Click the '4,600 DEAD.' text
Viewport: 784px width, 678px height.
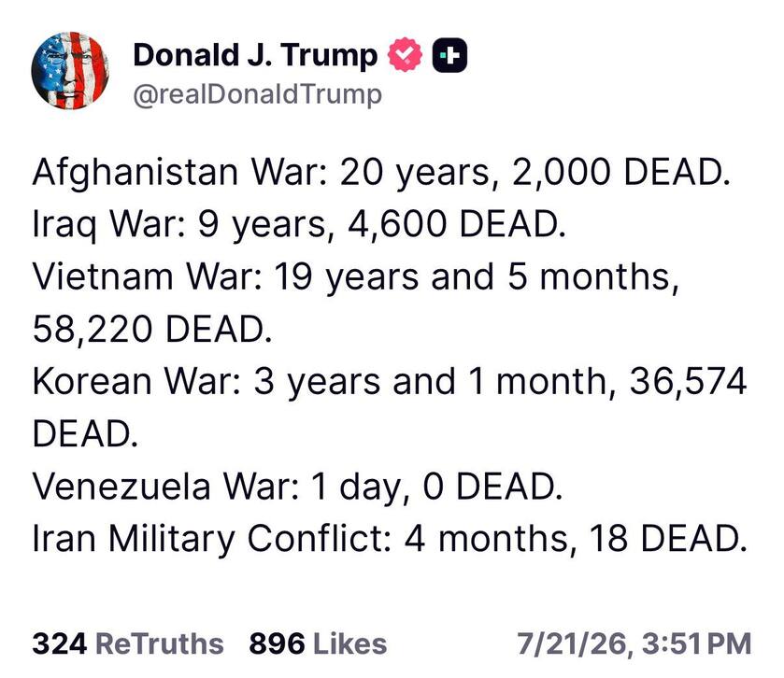tap(457, 224)
